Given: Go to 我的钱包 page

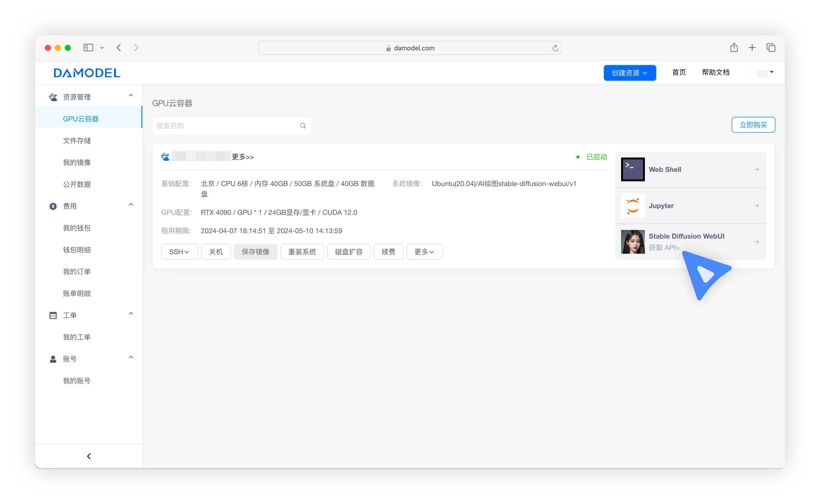Looking at the screenshot, I should pos(77,228).
